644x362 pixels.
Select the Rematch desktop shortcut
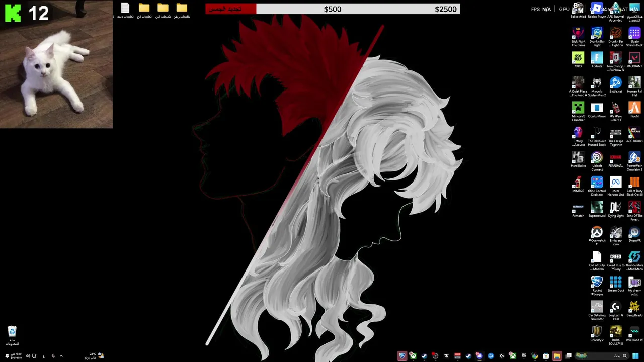click(578, 210)
